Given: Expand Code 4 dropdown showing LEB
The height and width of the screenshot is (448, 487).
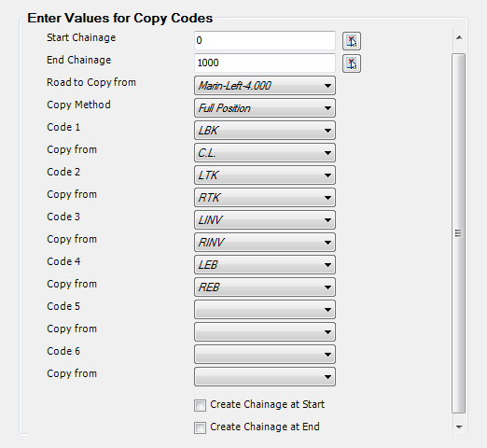Looking at the screenshot, I should point(265,265).
